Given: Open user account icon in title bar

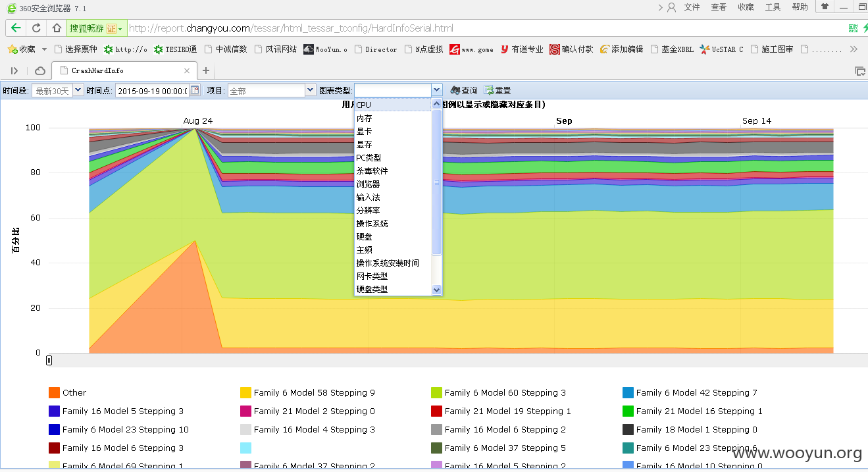Looking at the screenshot, I should pos(671,7).
